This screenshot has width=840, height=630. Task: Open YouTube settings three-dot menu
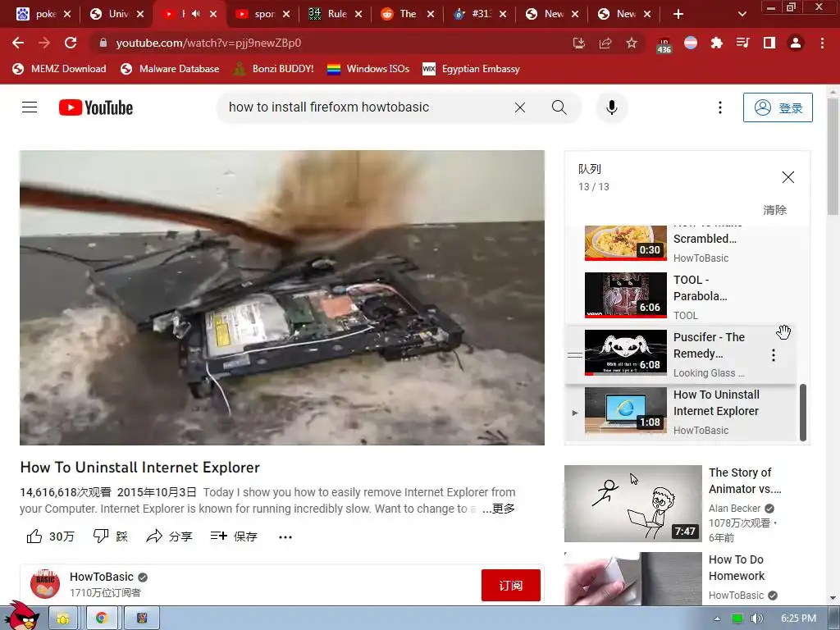[720, 107]
